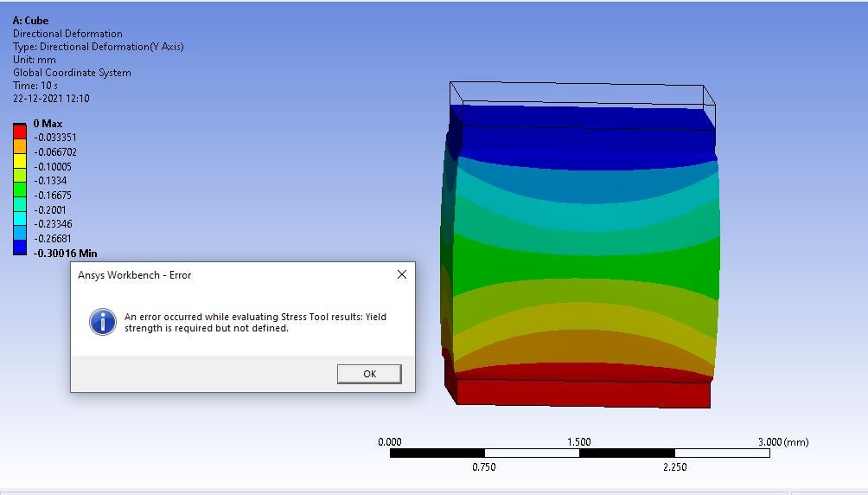The height and width of the screenshot is (495, 868).
Task: Click the '-0.1334' legend value
Action: (50, 181)
